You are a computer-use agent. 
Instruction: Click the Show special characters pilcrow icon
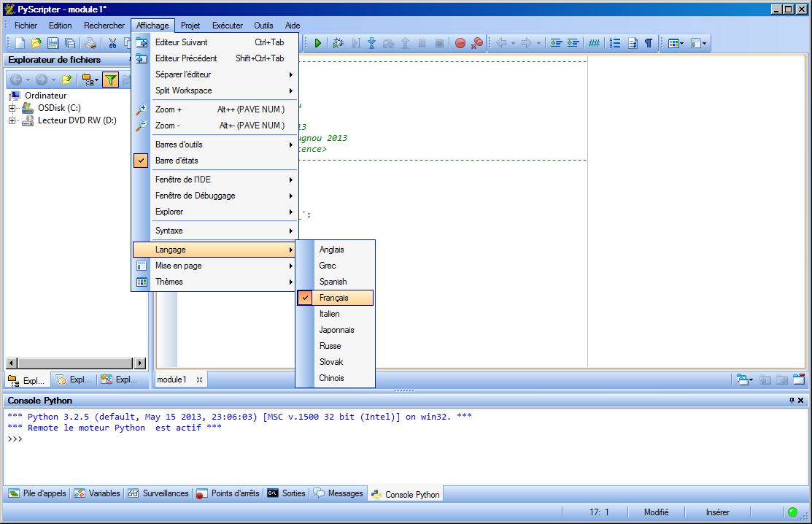pyautogui.click(x=649, y=43)
